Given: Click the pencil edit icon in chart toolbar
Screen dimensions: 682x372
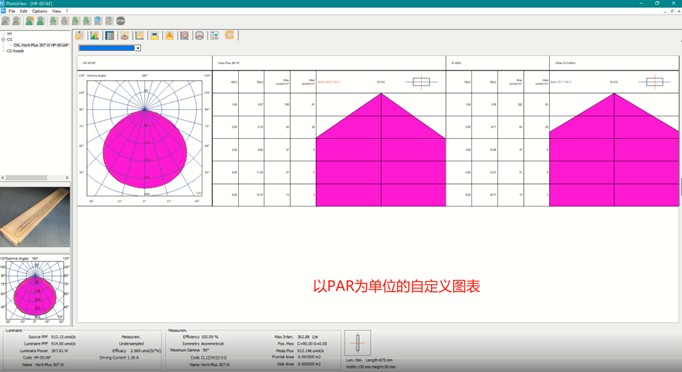Looking at the screenshot, I should pos(80,36).
